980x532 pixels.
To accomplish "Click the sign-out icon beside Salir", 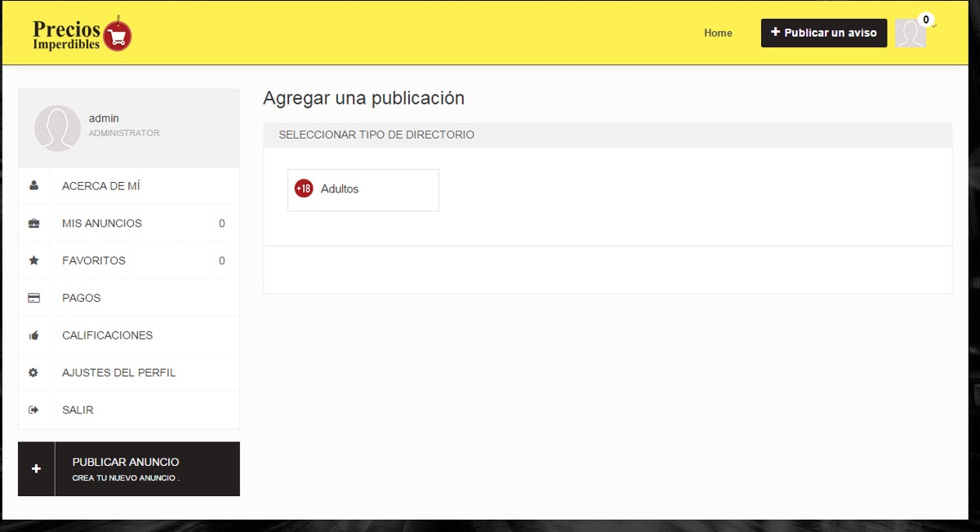I will click(33, 410).
